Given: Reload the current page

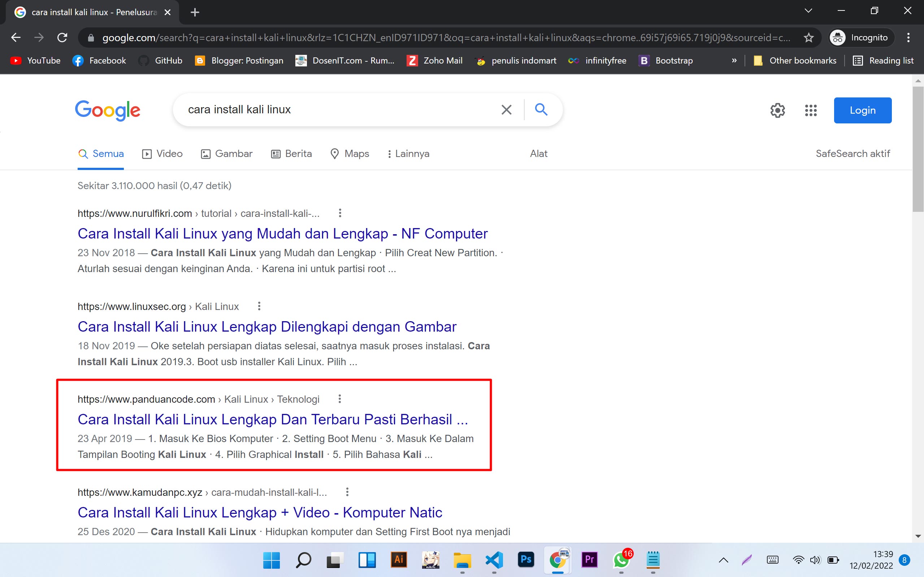Looking at the screenshot, I should click(x=62, y=38).
